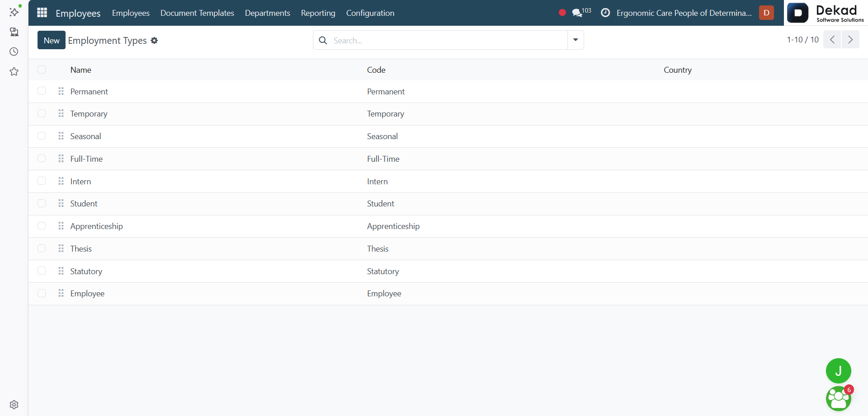This screenshot has width=868, height=416.
Task: Check the Thesis row checkbox
Action: pyautogui.click(x=42, y=248)
